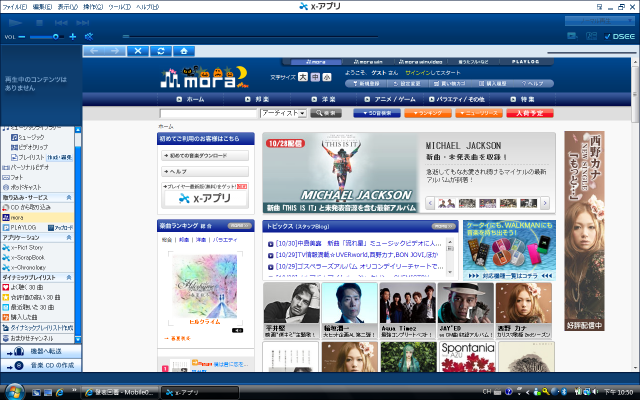Click ダイナミックプレイリスト作成
640x400 pixels.
pyautogui.click(x=38, y=328)
